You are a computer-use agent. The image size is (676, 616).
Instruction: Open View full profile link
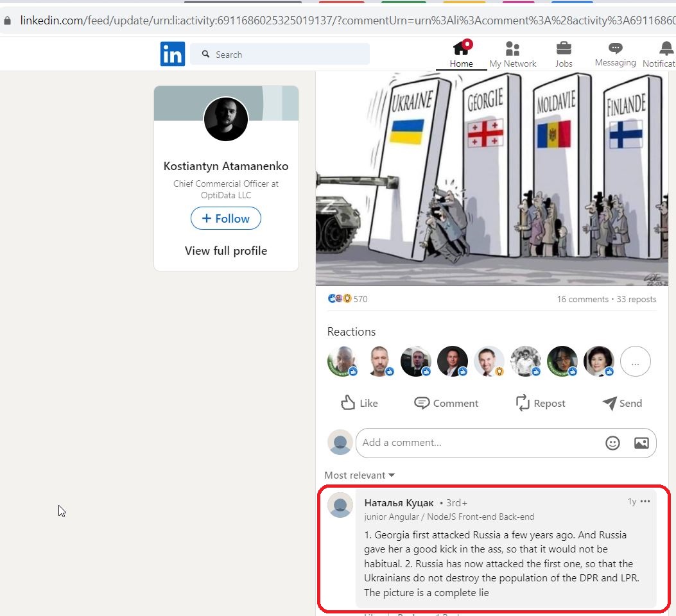(x=226, y=251)
